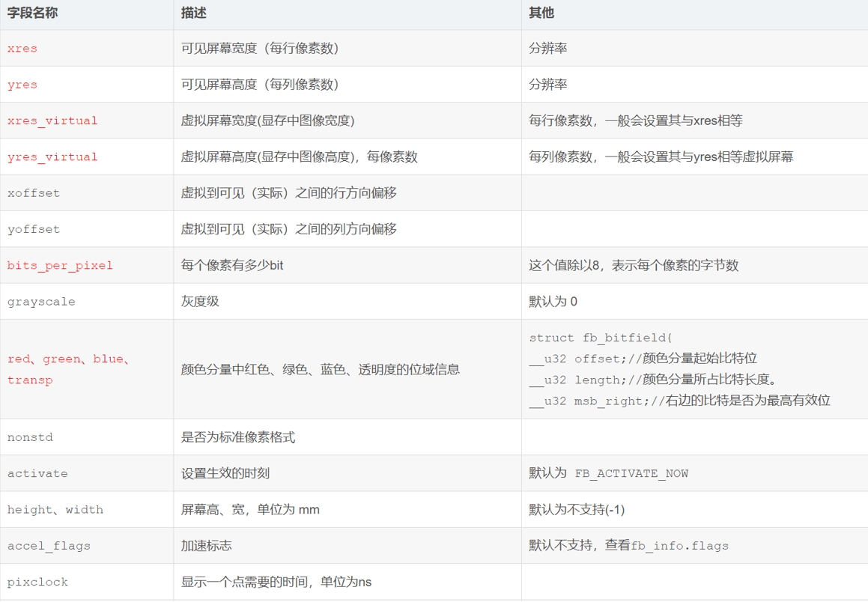Click description 可见屏幕宽度（每行像素数）
The width and height of the screenshot is (868, 602).
pos(260,48)
